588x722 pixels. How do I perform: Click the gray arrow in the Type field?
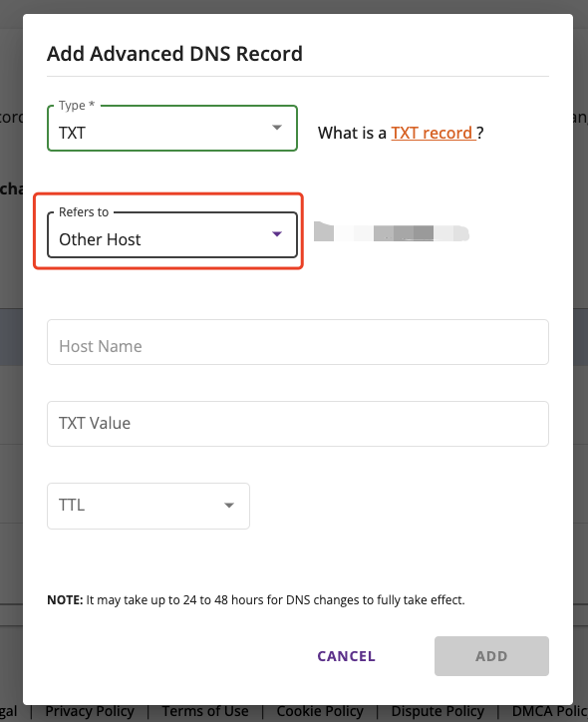point(276,128)
